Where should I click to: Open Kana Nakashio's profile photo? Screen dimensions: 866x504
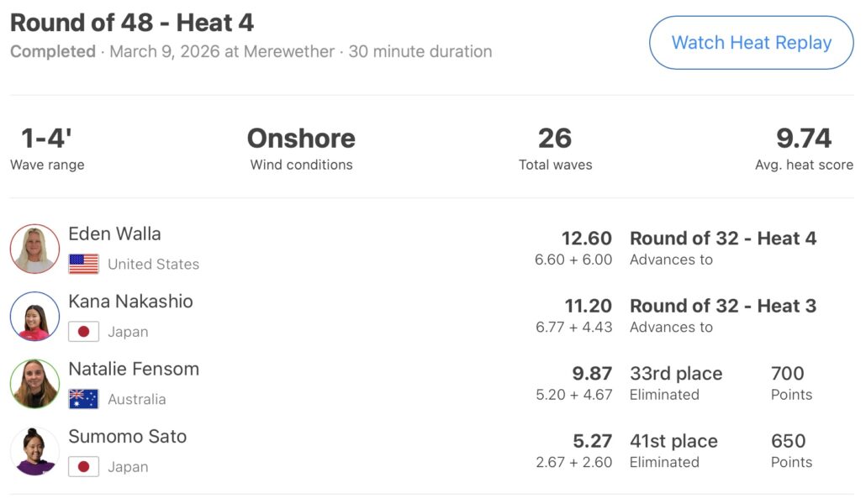[34, 317]
